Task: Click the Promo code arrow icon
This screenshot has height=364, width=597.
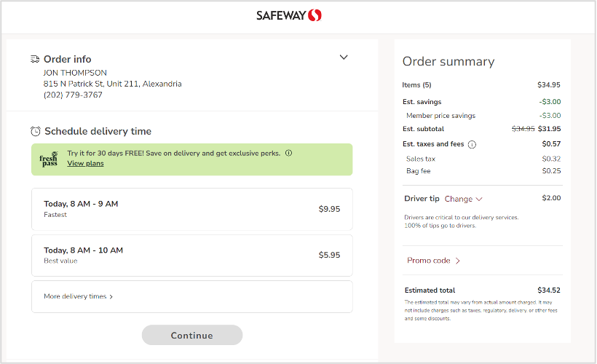Action: 458,261
